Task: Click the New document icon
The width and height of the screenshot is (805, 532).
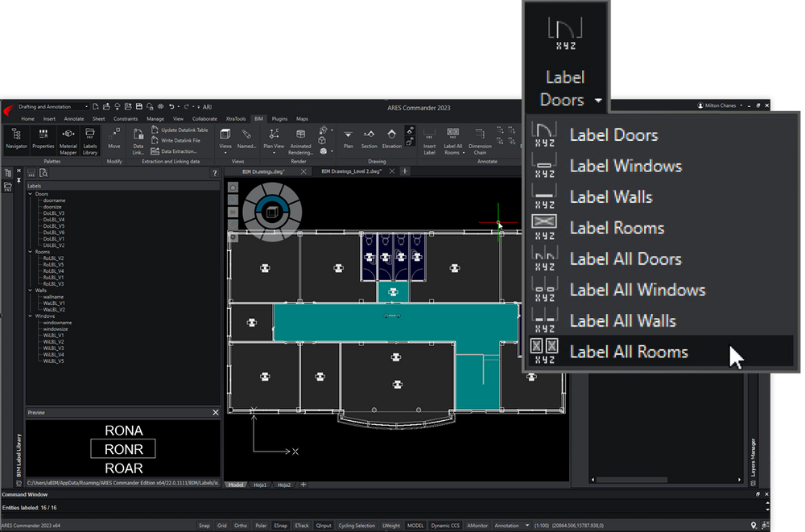Action: (x=96, y=107)
